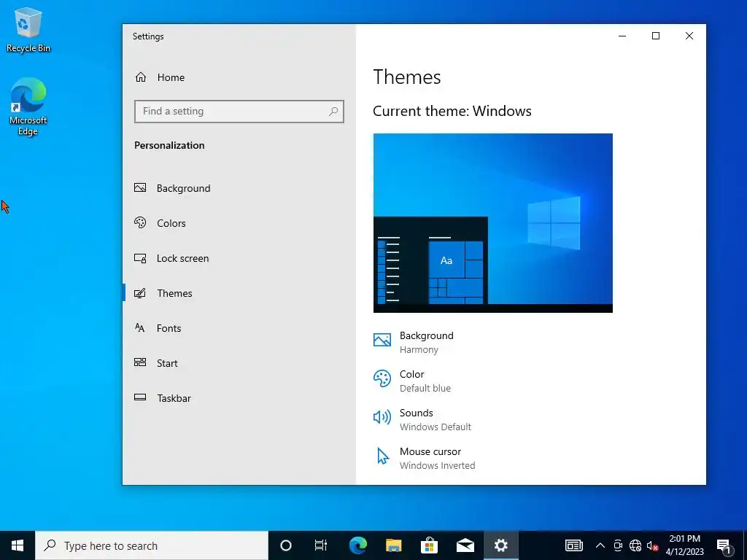Click the Home house icon
The image size is (747, 560).
(141, 77)
